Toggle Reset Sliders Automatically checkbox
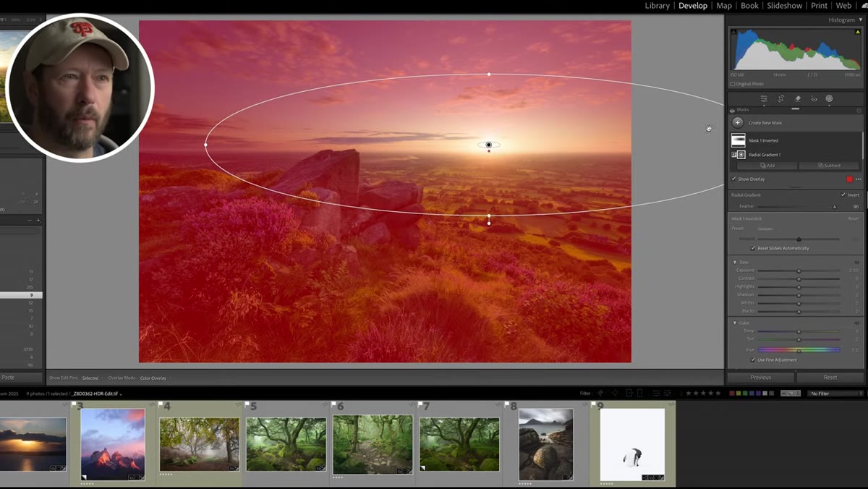Screen dimensions: 868x489 pos(753,248)
